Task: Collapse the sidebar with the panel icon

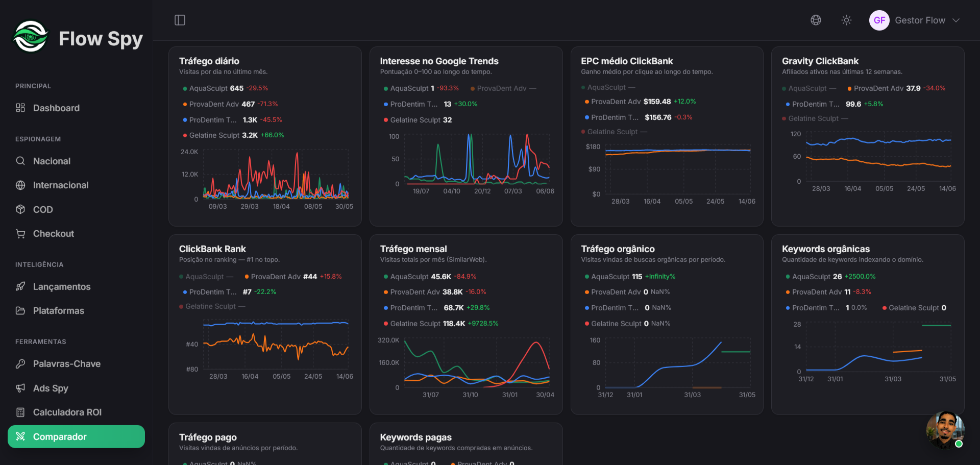Action: coord(180,20)
